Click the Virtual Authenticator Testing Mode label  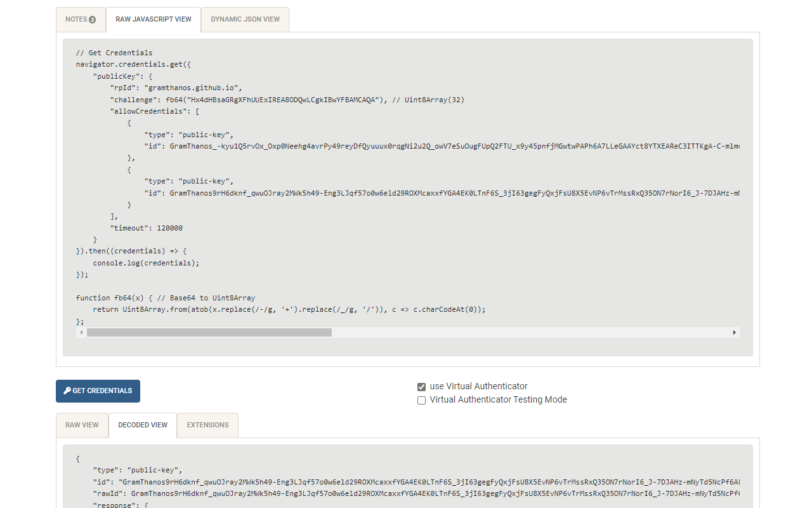[499, 400]
